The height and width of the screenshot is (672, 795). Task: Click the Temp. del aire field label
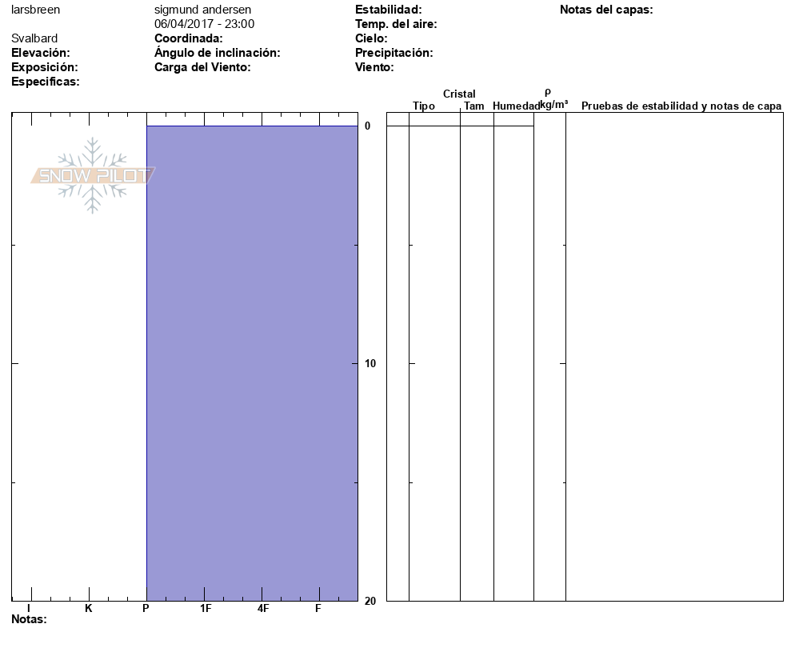[395, 24]
